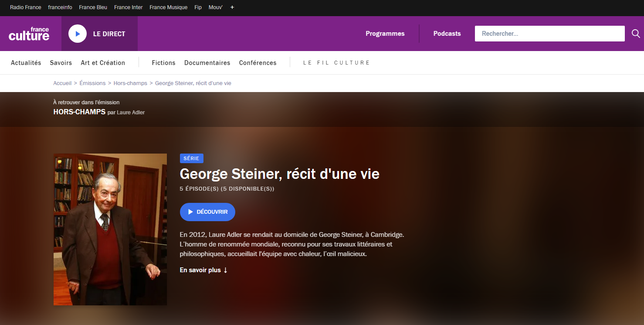Go to Hors-champs breadcrumb
Image resolution: width=644 pixels, height=325 pixels.
click(x=130, y=83)
